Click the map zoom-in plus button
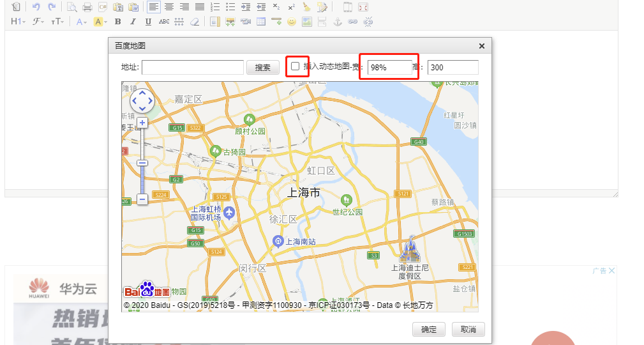The width and height of the screenshot is (644, 345). [142, 123]
